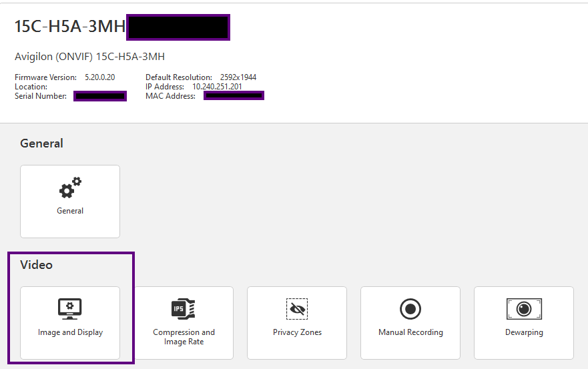Click the Location label

point(31,87)
